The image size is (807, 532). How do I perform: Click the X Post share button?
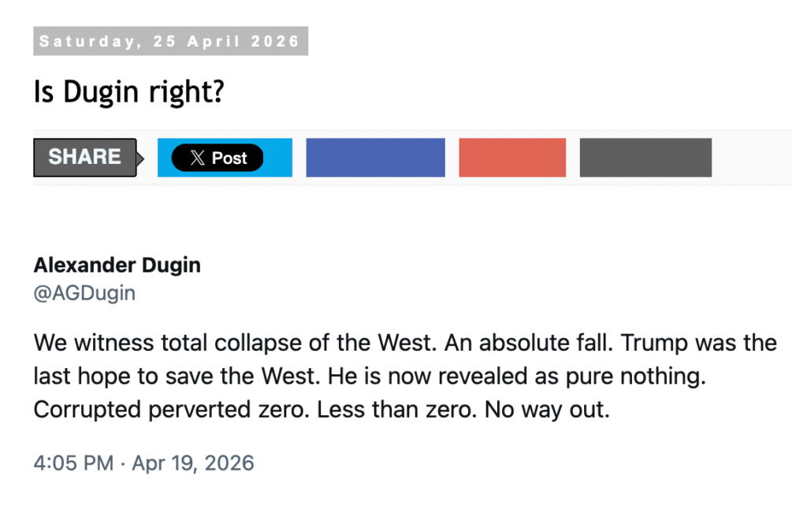click(x=218, y=158)
